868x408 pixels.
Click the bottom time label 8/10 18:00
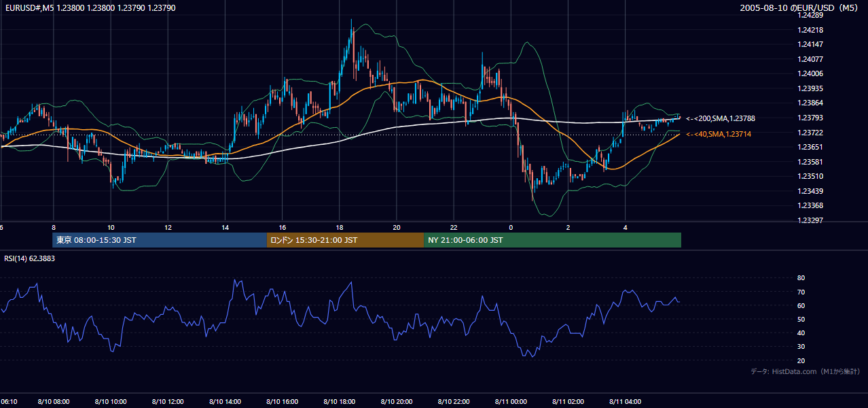(x=339, y=402)
